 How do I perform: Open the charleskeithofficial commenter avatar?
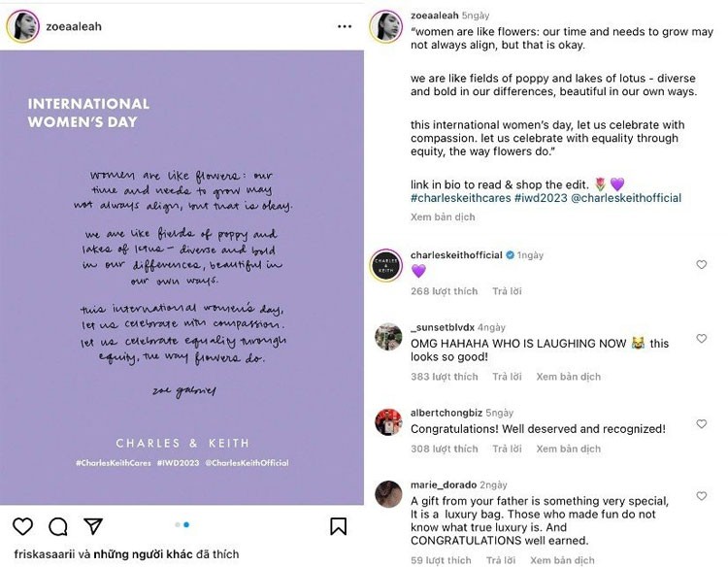click(388, 265)
